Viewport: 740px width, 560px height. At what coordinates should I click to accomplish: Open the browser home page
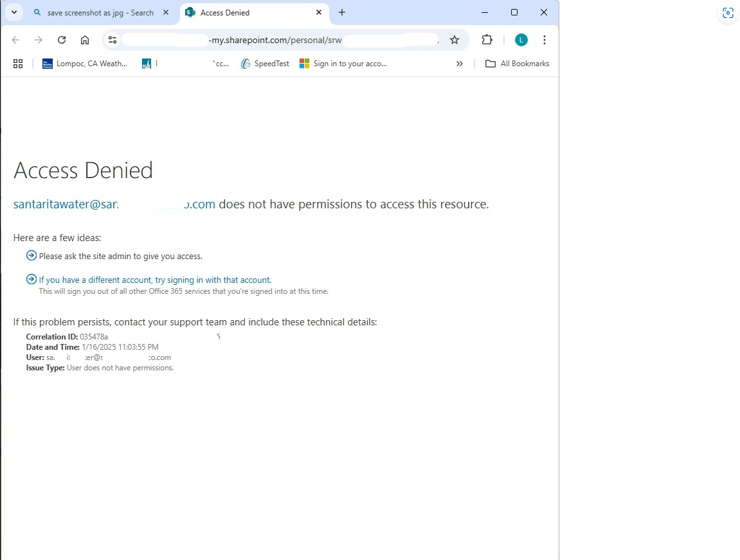pos(84,39)
